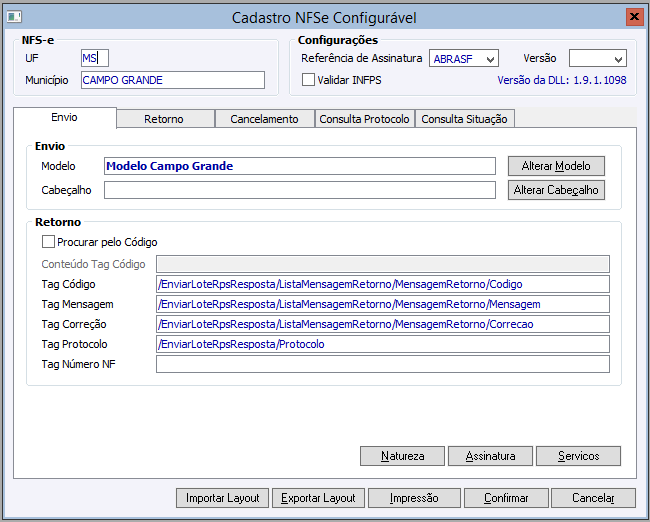The height and width of the screenshot is (522, 650).
Task: Select the Consulta Protocolo tab
Action: (x=364, y=119)
